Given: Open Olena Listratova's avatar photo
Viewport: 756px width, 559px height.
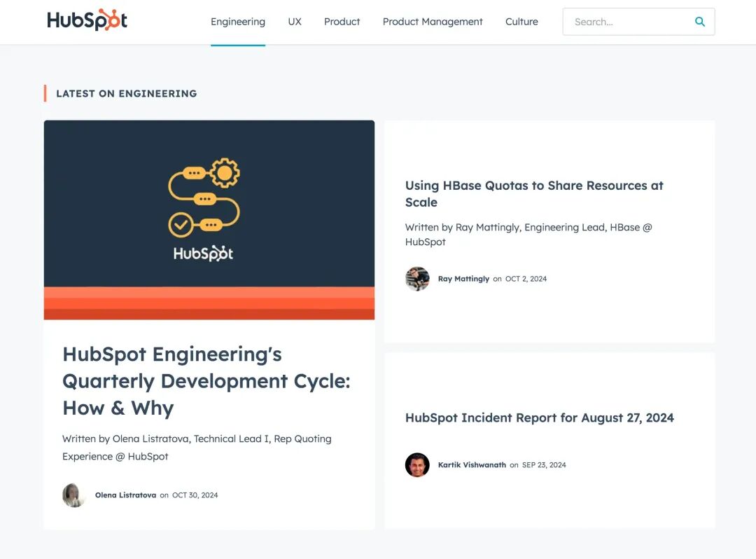Looking at the screenshot, I should (74, 495).
